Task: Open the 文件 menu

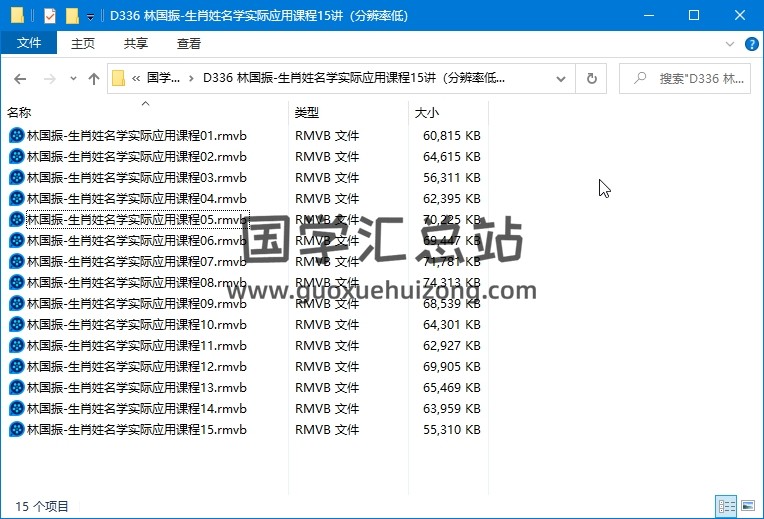Action: click(x=29, y=43)
